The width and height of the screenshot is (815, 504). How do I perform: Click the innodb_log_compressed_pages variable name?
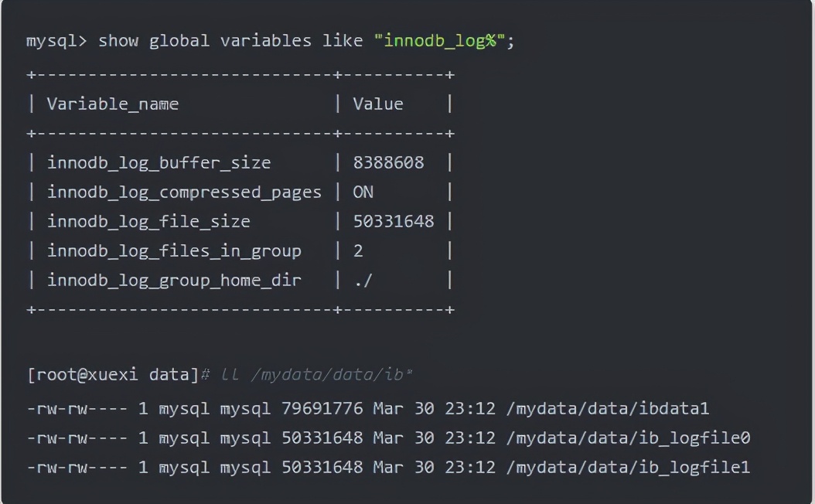coord(185,192)
